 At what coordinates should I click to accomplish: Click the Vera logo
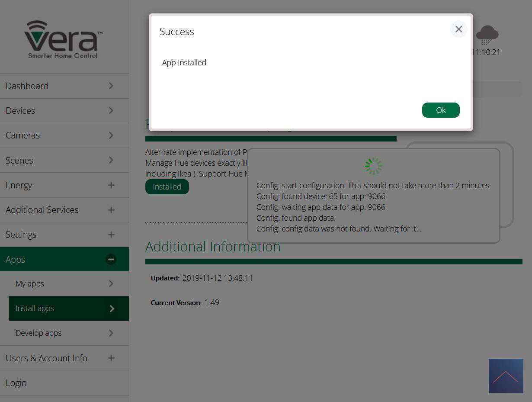pyautogui.click(x=64, y=39)
